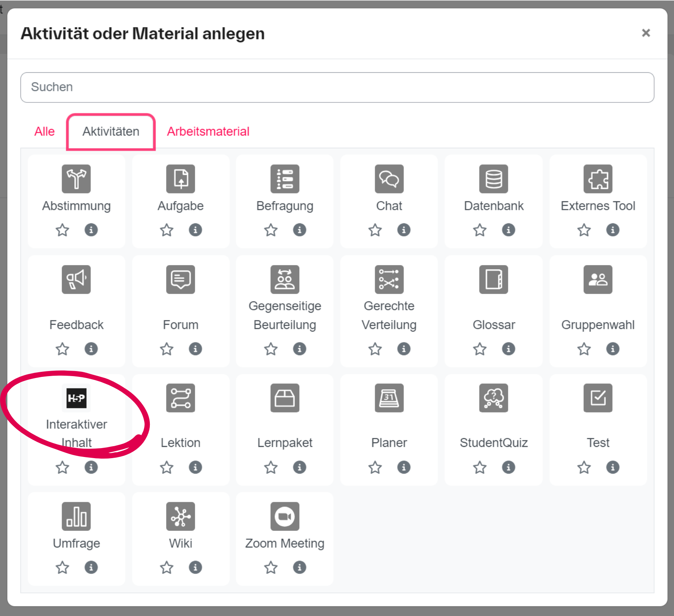Click the Lernpaket activity label
674x616 pixels.
(x=285, y=443)
